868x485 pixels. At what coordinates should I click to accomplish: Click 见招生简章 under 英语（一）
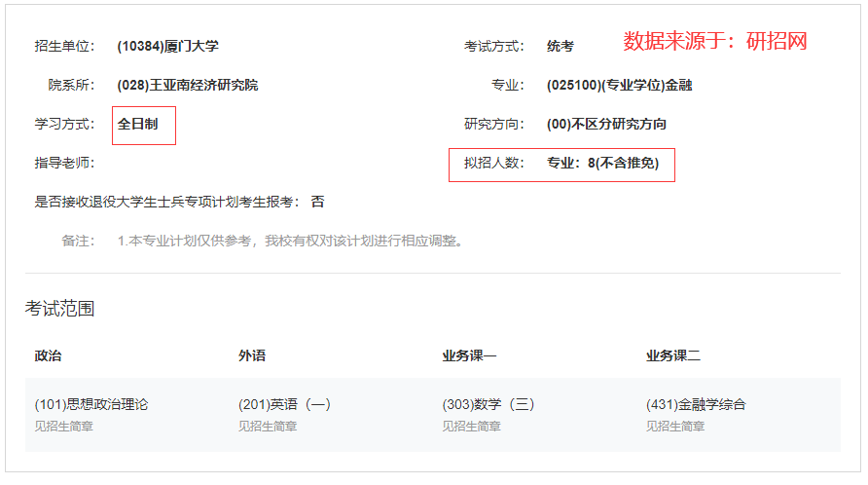[x=268, y=427]
